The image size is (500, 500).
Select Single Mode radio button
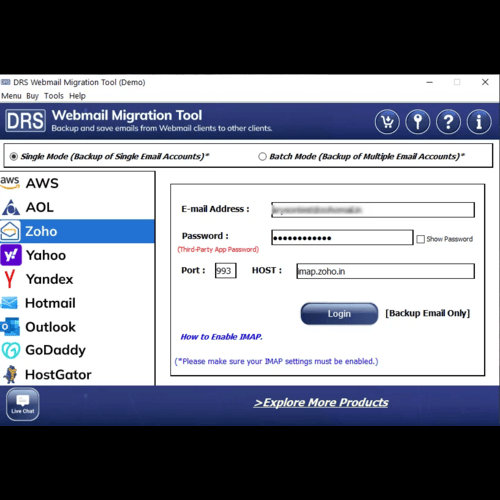[x=14, y=156]
